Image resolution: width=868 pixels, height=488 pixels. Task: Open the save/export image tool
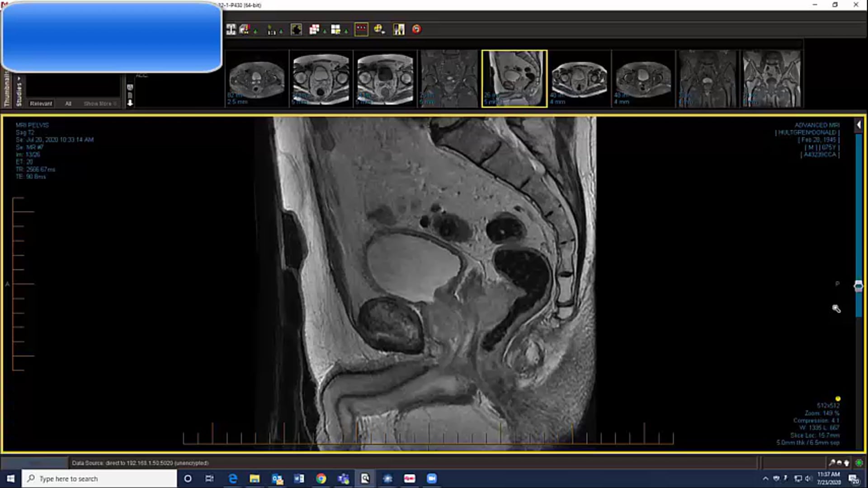tap(244, 29)
